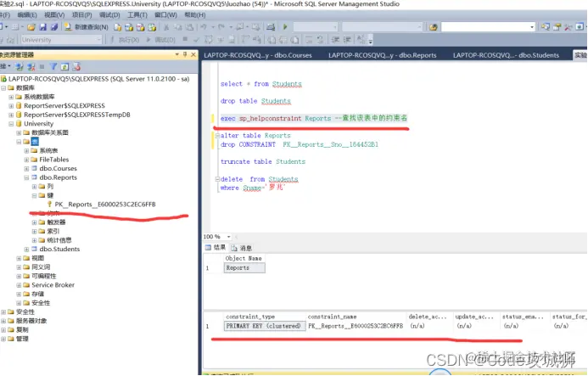Click the Object Explorer Filter funnel icon
Screen dimensions: 588x376
click(x=53, y=67)
